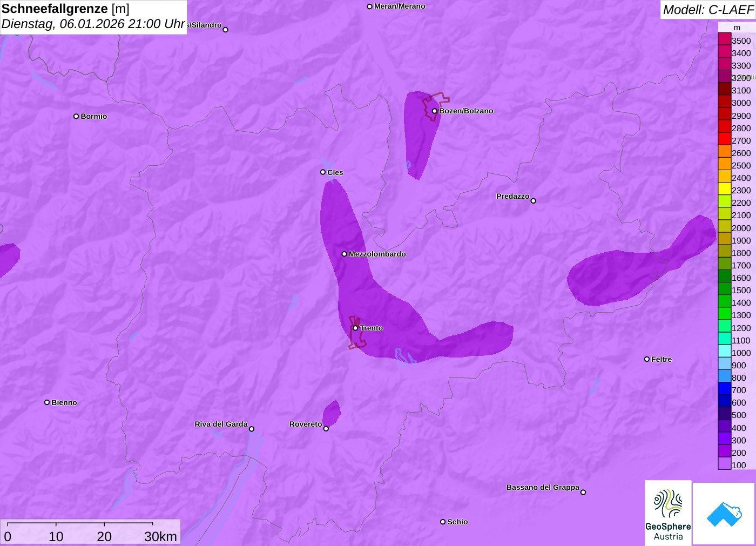756x546 pixels.
Task: Select the Bienno city marker dot
Action: pyautogui.click(x=47, y=402)
